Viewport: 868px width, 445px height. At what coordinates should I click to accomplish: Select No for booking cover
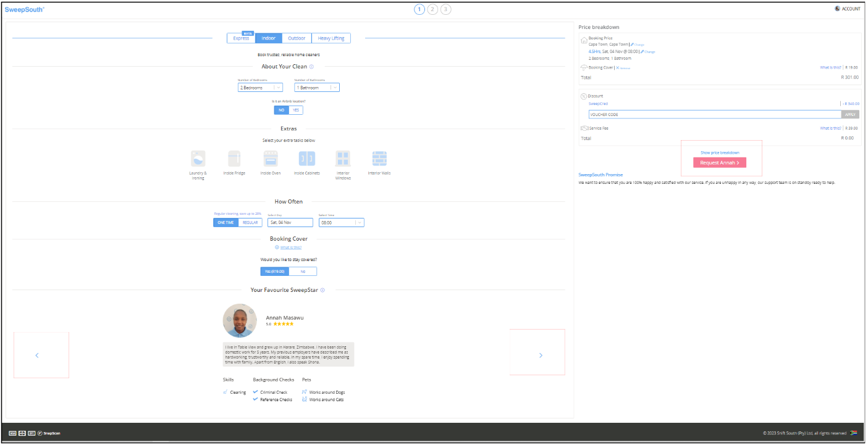303,272
